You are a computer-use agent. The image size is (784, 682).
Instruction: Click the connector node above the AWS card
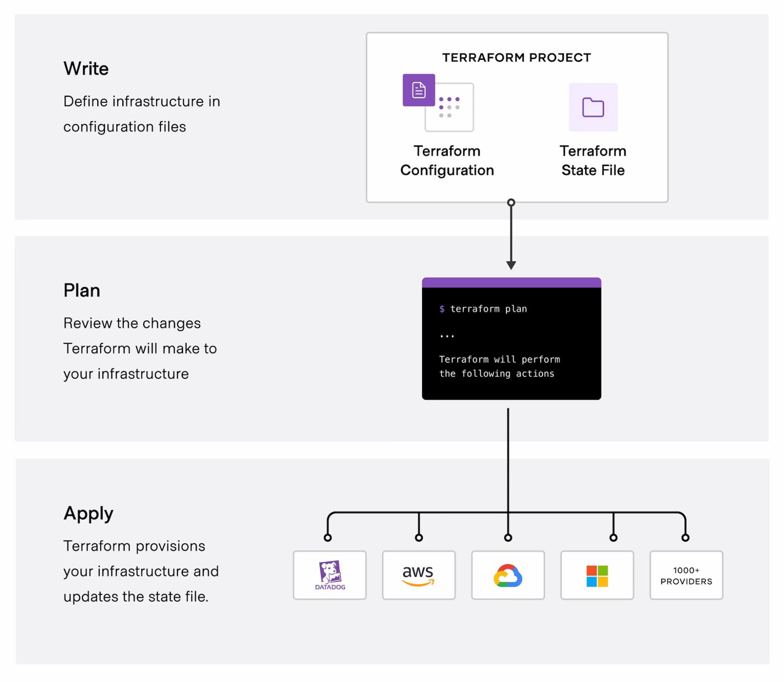418,537
